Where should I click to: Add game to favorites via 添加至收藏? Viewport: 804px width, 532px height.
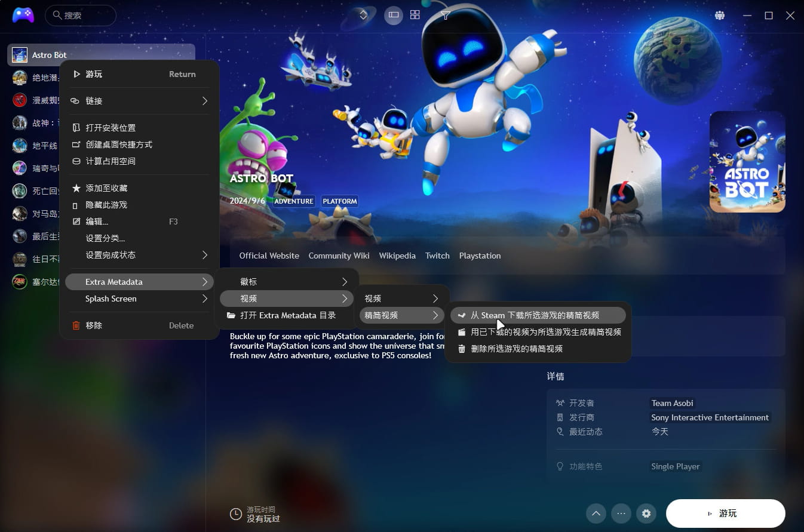pyautogui.click(x=106, y=188)
